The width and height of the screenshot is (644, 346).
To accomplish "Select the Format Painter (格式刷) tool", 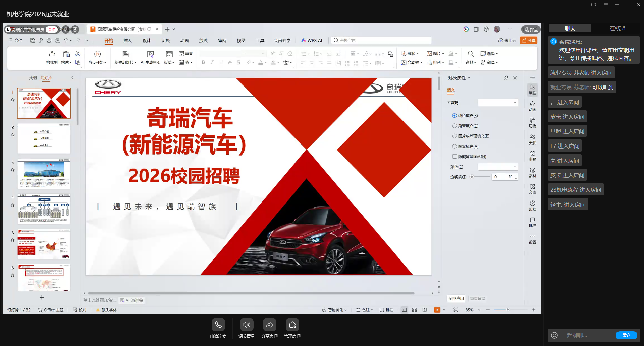I will 52,57.
